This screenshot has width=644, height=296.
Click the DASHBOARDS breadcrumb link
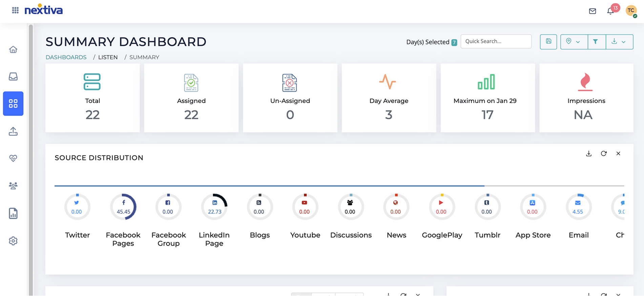point(66,57)
